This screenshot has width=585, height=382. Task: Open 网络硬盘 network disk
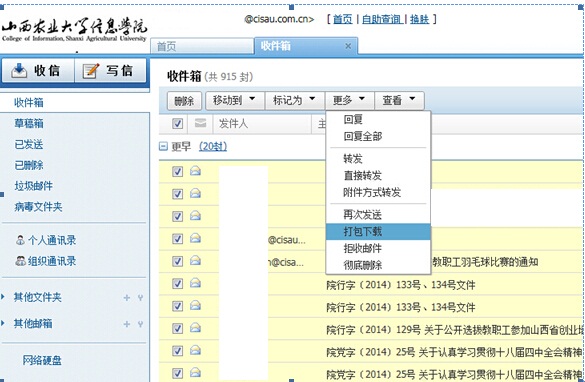(42, 360)
